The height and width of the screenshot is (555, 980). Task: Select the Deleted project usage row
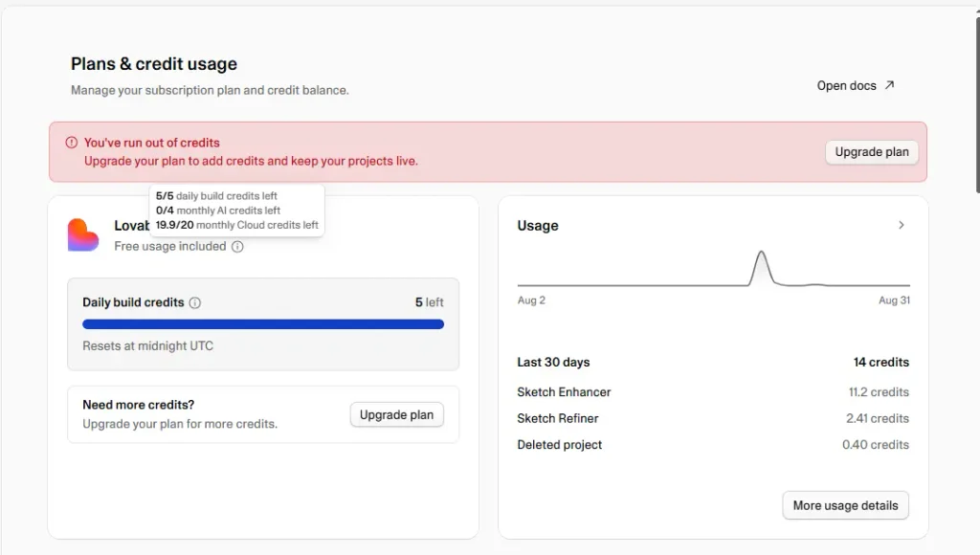tap(712, 444)
